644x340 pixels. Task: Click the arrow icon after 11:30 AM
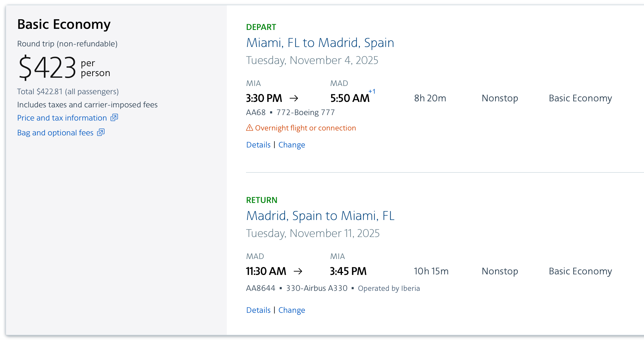[298, 271]
